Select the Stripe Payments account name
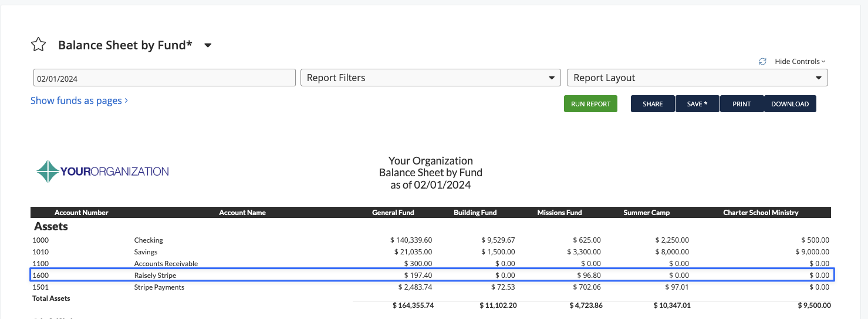 (x=159, y=287)
